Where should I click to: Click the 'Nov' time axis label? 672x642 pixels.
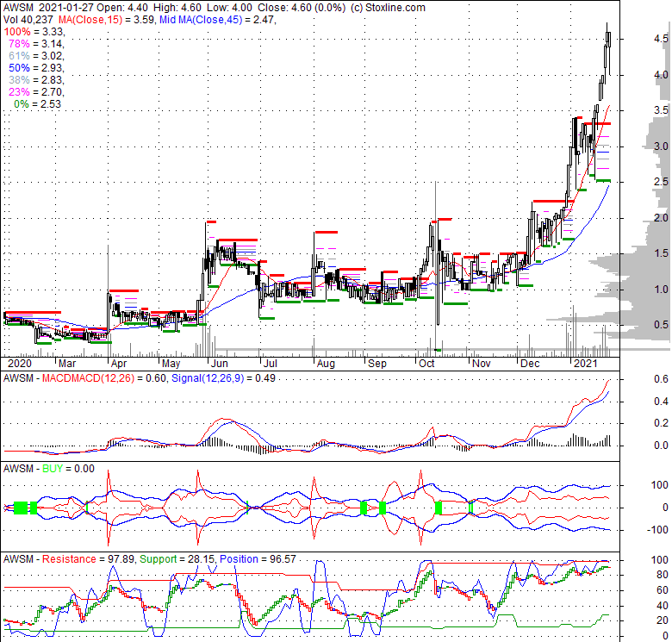click(482, 364)
